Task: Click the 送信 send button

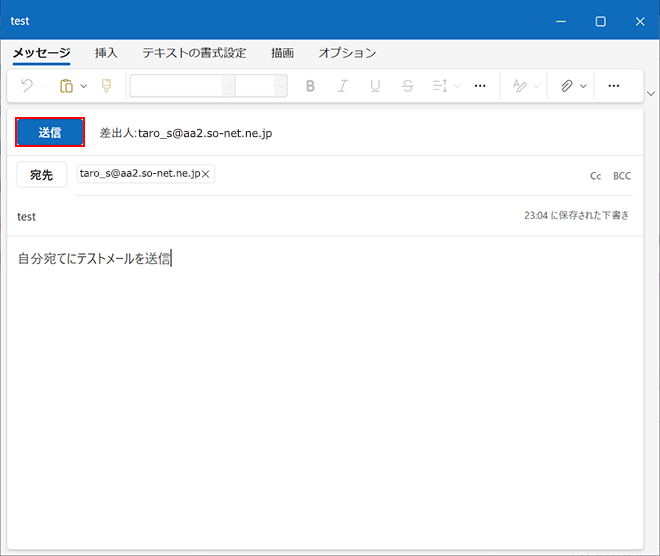Action: 50,133
